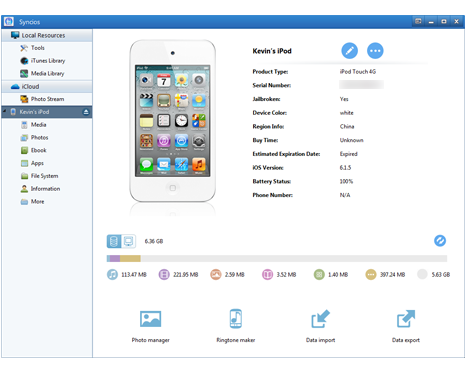Click the Region Info China value
Image resolution: width=465 pixels, height=372 pixels.
click(347, 127)
